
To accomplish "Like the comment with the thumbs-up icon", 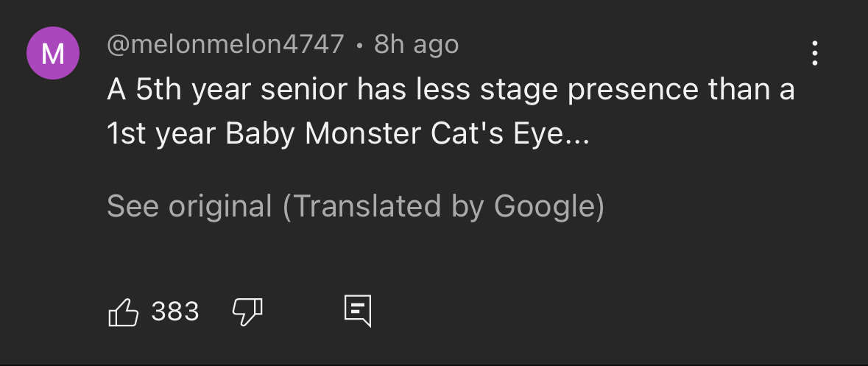I will 124,312.
